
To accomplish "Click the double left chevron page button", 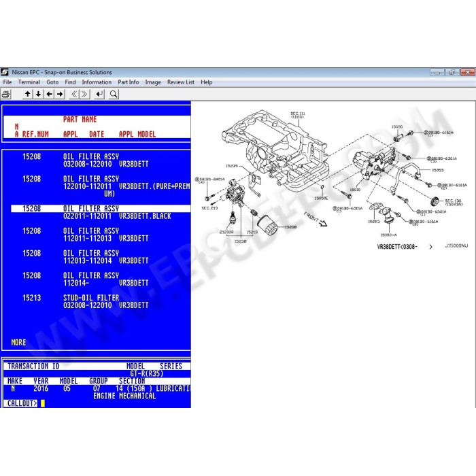I will (74, 94).
